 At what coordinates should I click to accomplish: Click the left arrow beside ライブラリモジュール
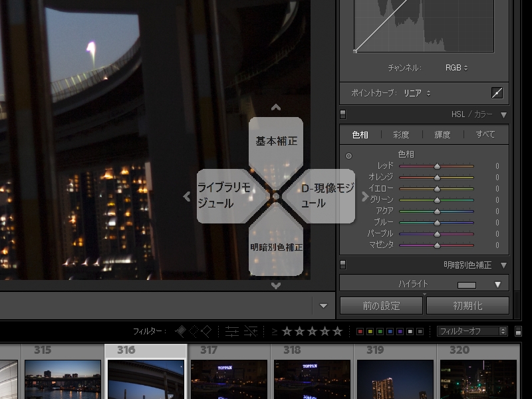tap(187, 196)
